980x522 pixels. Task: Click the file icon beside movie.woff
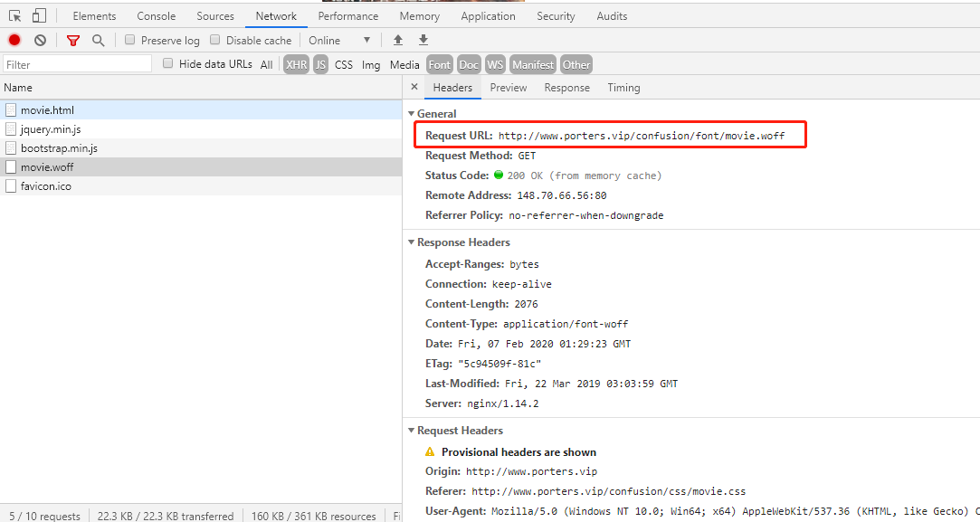(11, 167)
